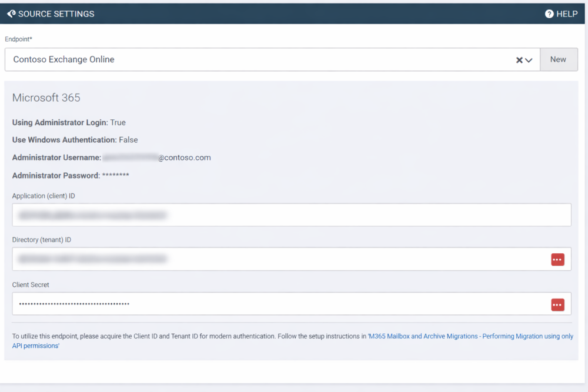588x392 pixels.
Task: Expand the Endpoint dropdown chevron
Action: click(529, 60)
